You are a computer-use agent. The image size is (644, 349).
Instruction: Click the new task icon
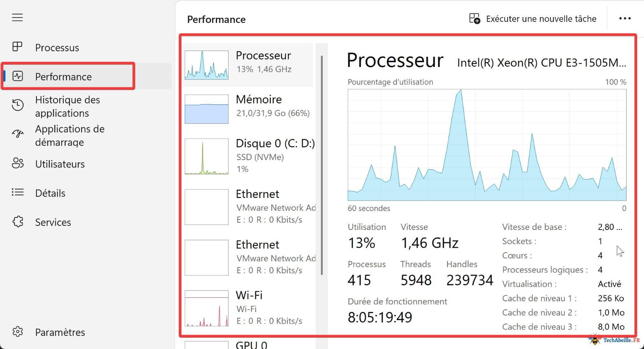474,19
